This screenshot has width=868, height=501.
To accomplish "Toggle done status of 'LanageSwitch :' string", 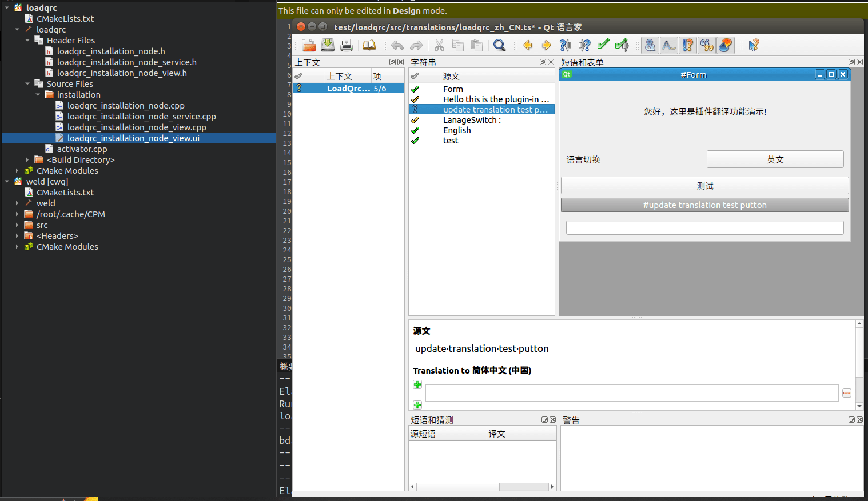I will [415, 120].
